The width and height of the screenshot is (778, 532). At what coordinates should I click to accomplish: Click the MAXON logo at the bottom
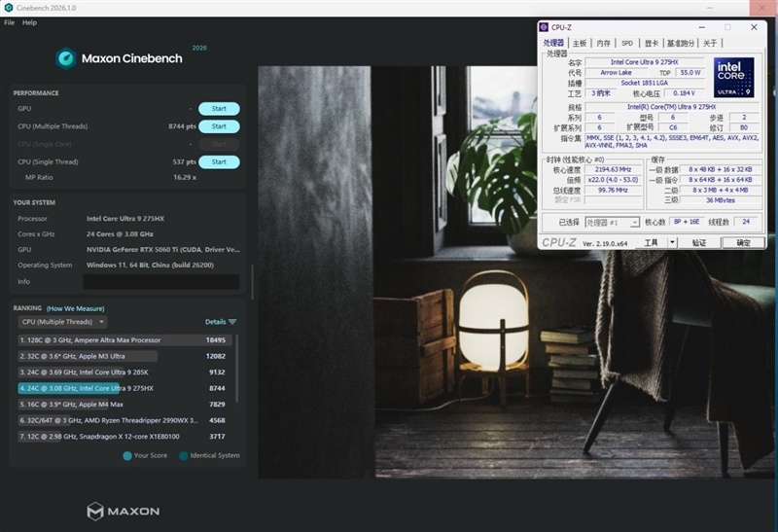[x=124, y=512]
